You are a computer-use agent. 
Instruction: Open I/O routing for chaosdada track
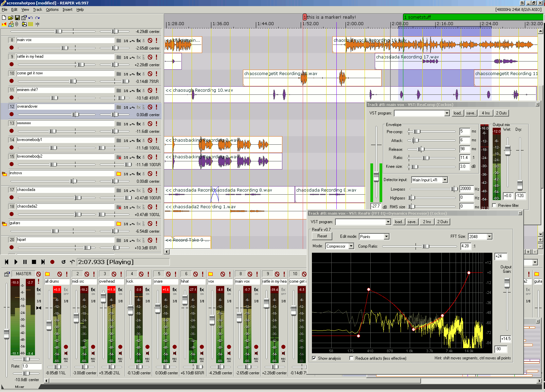coord(126,191)
